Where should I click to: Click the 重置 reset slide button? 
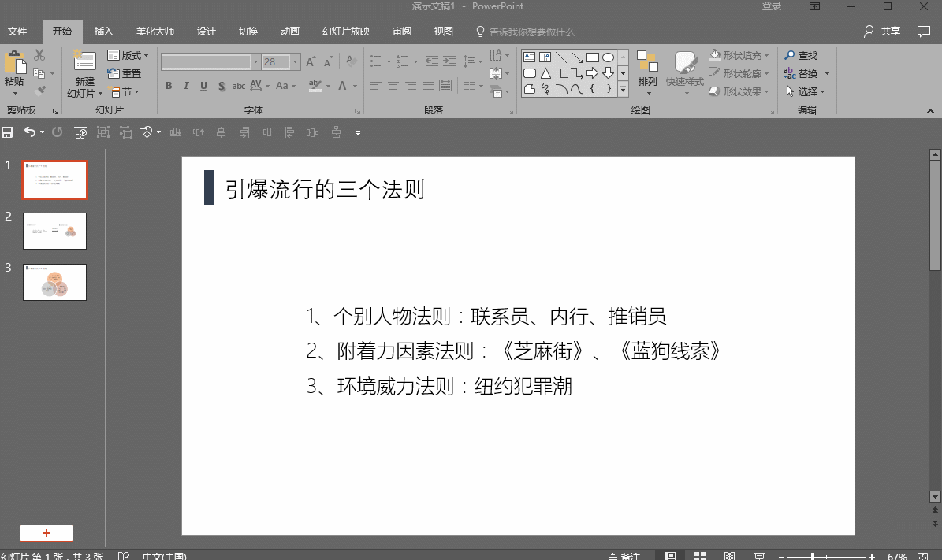pyautogui.click(x=125, y=73)
